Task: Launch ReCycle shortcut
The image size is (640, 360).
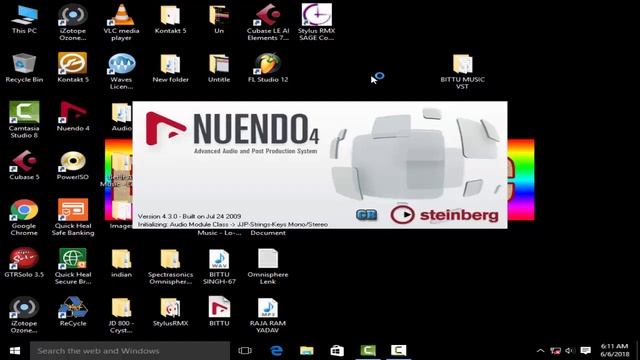Action: tap(73, 311)
